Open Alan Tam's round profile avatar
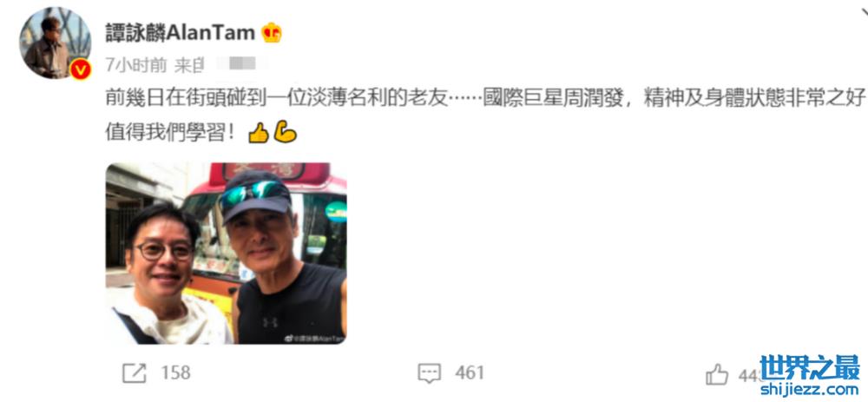868x402 pixels. click(x=55, y=43)
